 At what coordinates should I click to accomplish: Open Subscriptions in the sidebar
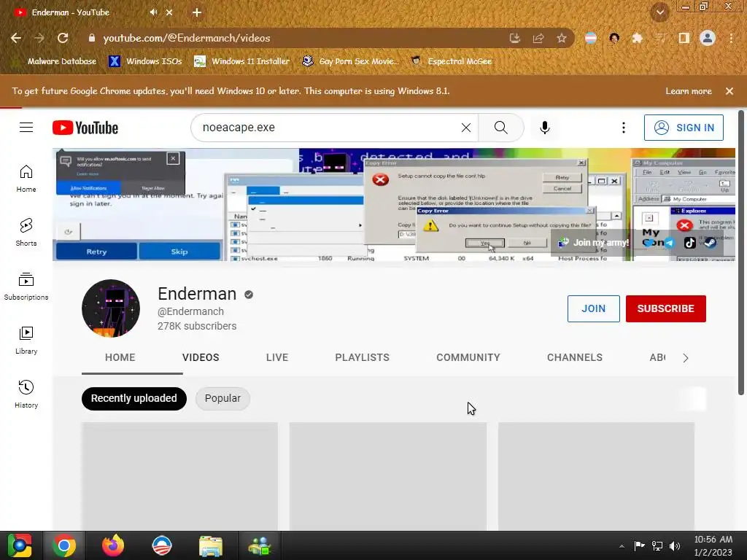point(26,286)
